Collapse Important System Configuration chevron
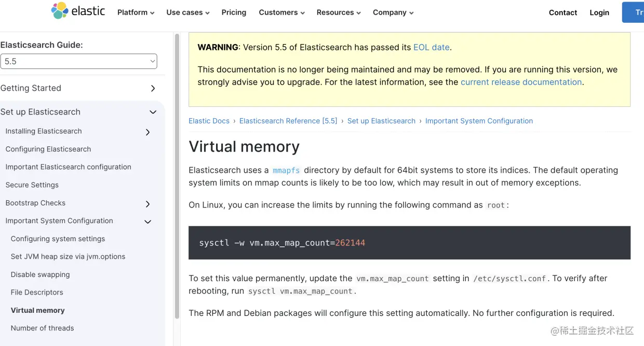This screenshot has height=346, width=644. tap(147, 222)
